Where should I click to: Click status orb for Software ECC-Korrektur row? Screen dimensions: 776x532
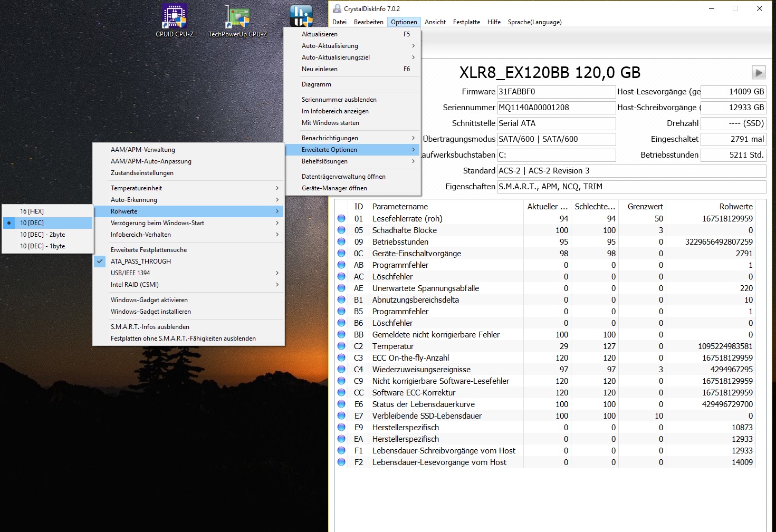(341, 392)
